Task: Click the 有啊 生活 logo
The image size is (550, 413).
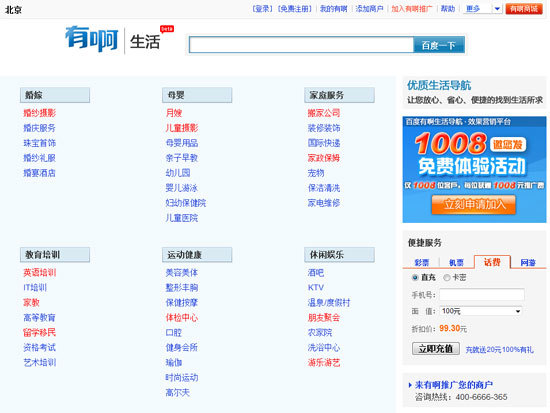Action: click(x=119, y=39)
